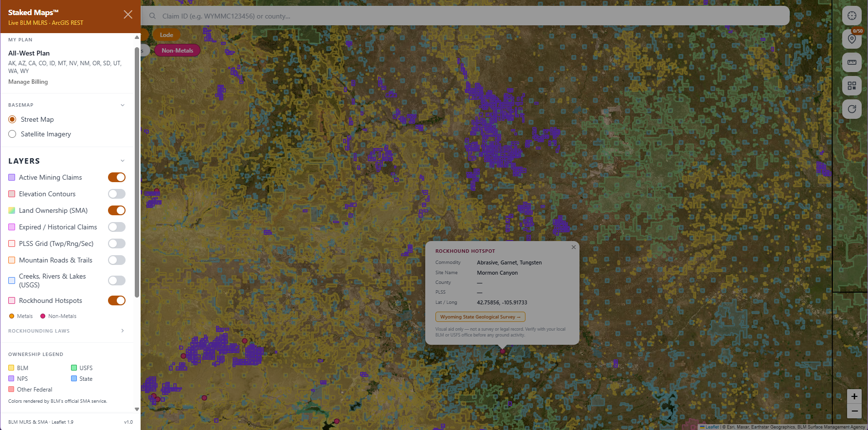Turn on the PLSS Grid layer switch
This screenshot has width=868, height=430.
(117, 243)
